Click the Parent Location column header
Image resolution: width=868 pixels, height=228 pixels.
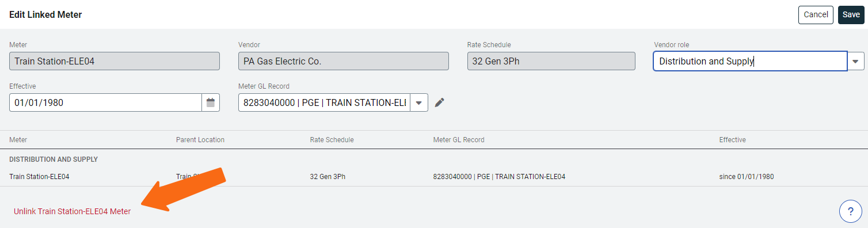tap(200, 140)
